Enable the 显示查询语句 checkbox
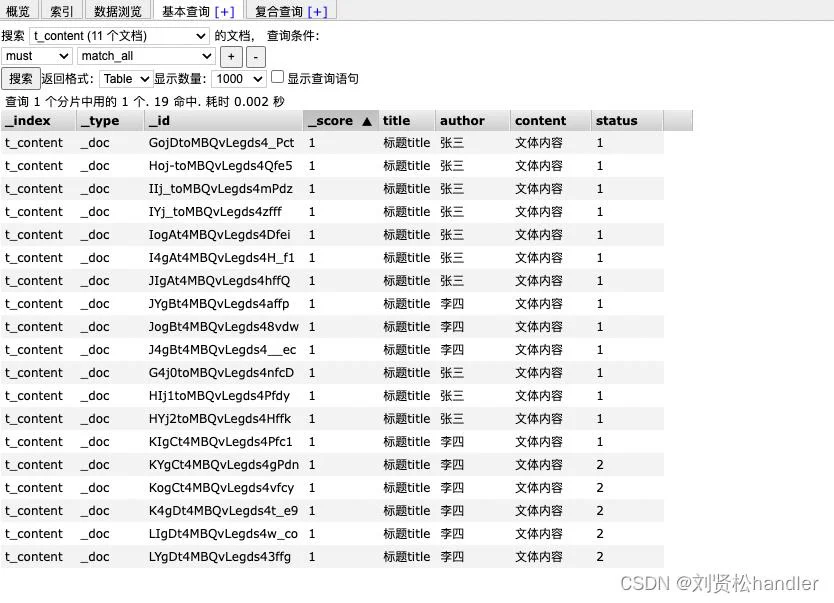 (x=277, y=77)
